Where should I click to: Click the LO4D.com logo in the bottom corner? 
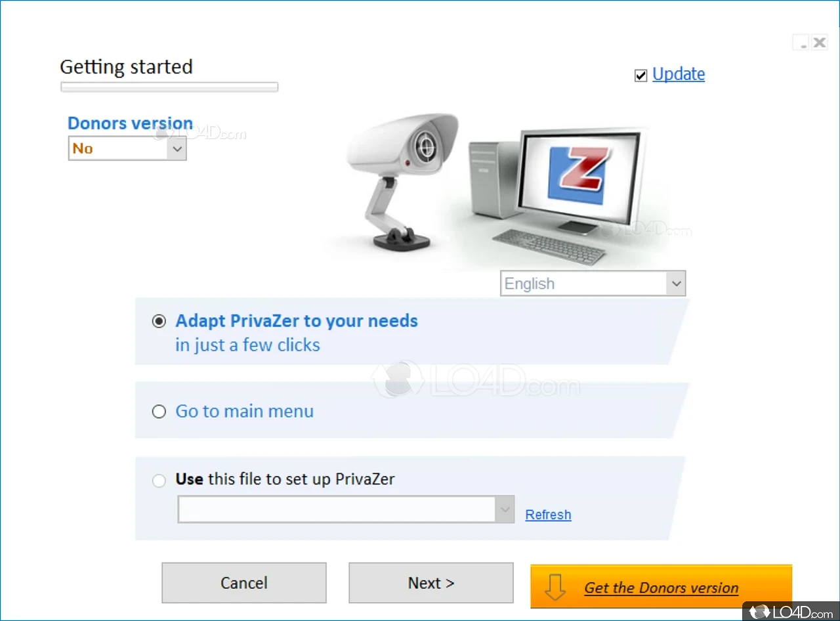pos(791,612)
